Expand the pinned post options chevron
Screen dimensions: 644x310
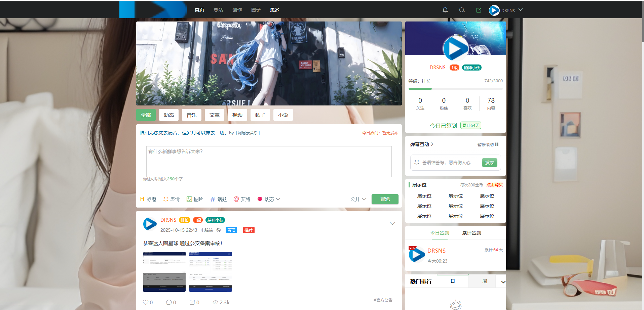[392, 224]
